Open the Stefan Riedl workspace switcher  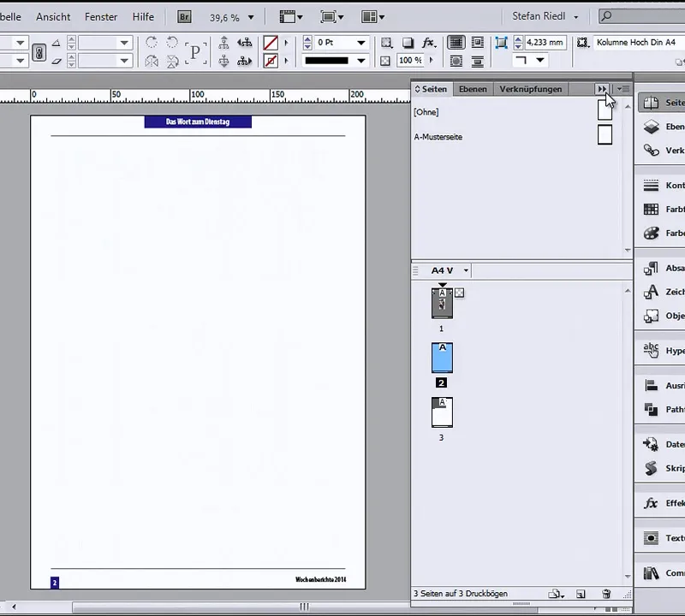[x=545, y=16]
